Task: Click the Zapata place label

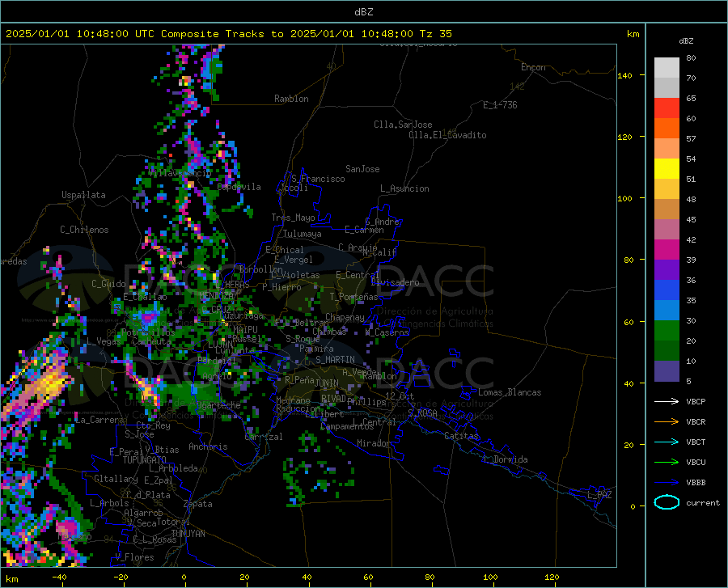Action: [198, 504]
